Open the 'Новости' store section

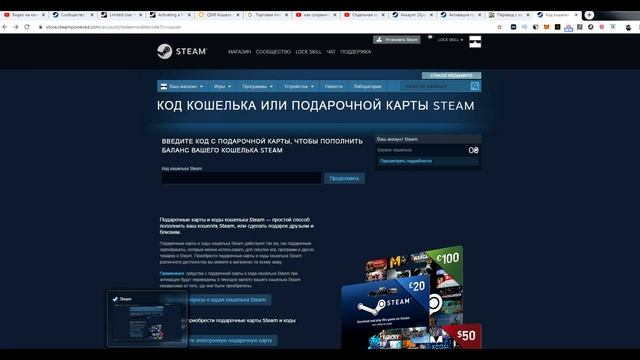333,86
